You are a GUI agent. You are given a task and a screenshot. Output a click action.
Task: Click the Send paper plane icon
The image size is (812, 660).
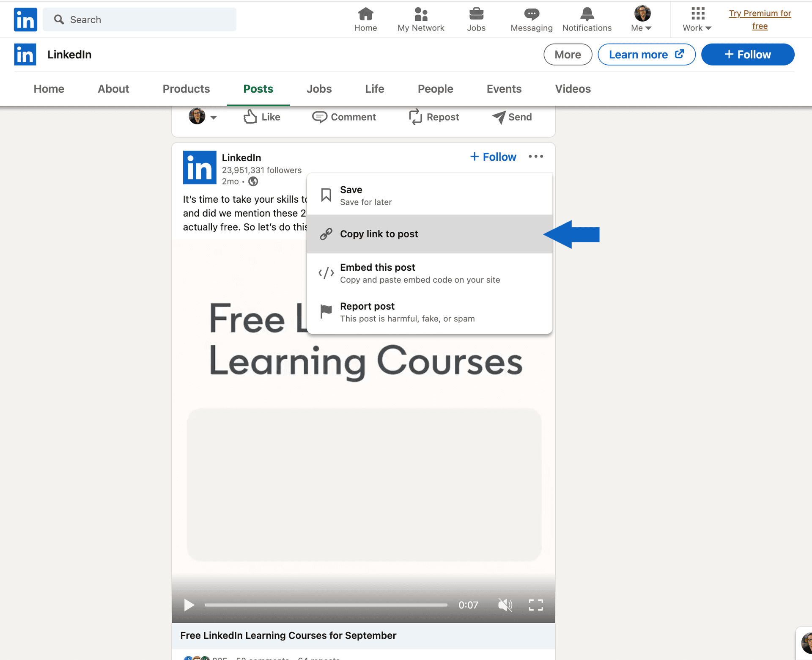click(499, 117)
